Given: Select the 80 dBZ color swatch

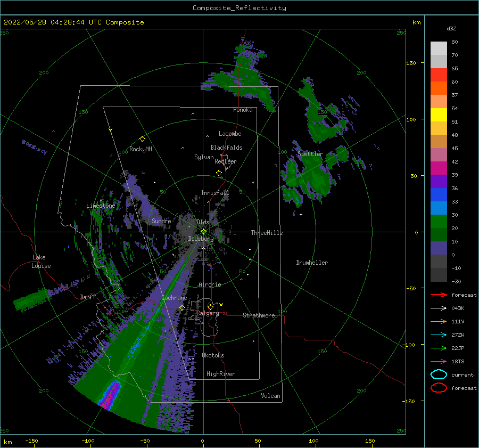Looking at the screenshot, I should coord(439,48).
